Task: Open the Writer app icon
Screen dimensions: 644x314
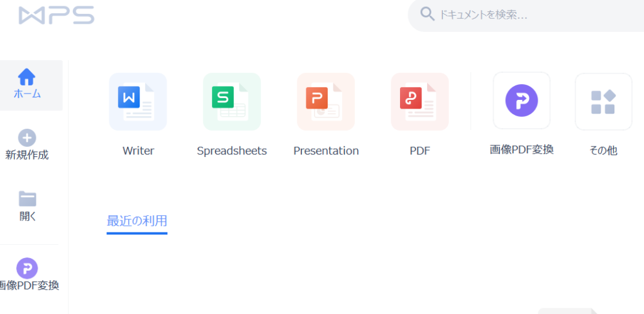Action: [x=138, y=102]
